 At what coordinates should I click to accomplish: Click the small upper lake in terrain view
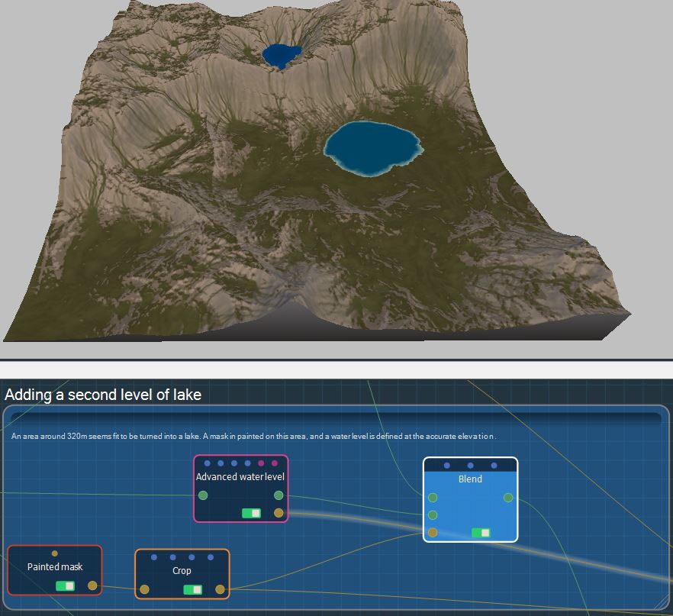pyautogui.click(x=282, y=56)
